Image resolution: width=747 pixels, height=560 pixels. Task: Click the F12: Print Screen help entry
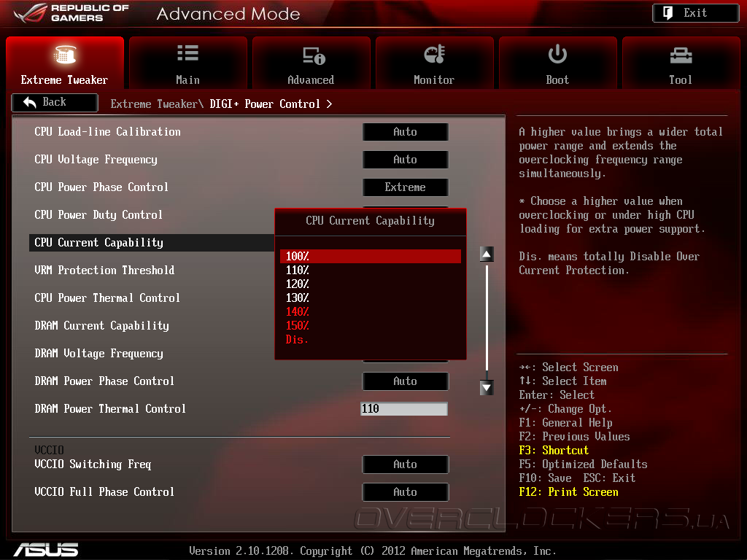click(568, 492)
